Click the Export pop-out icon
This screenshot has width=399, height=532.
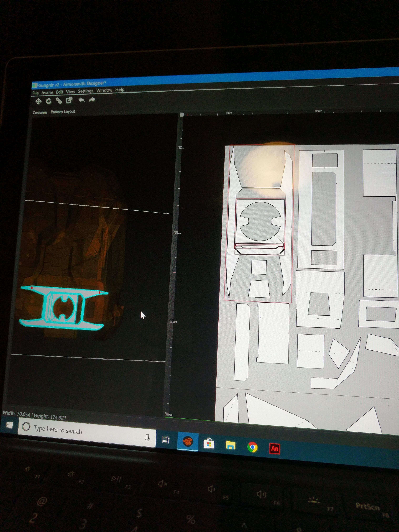tap(69, 100)
